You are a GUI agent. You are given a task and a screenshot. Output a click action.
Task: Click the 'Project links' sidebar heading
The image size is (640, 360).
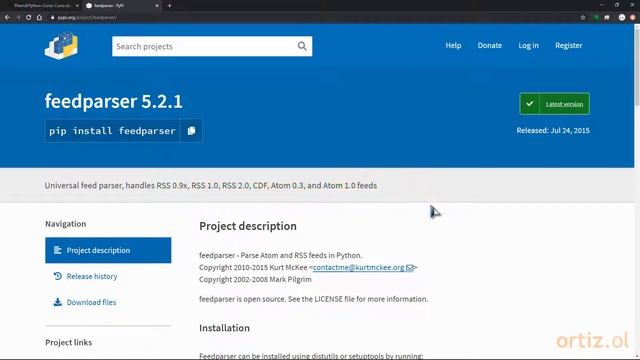(69, 342)
